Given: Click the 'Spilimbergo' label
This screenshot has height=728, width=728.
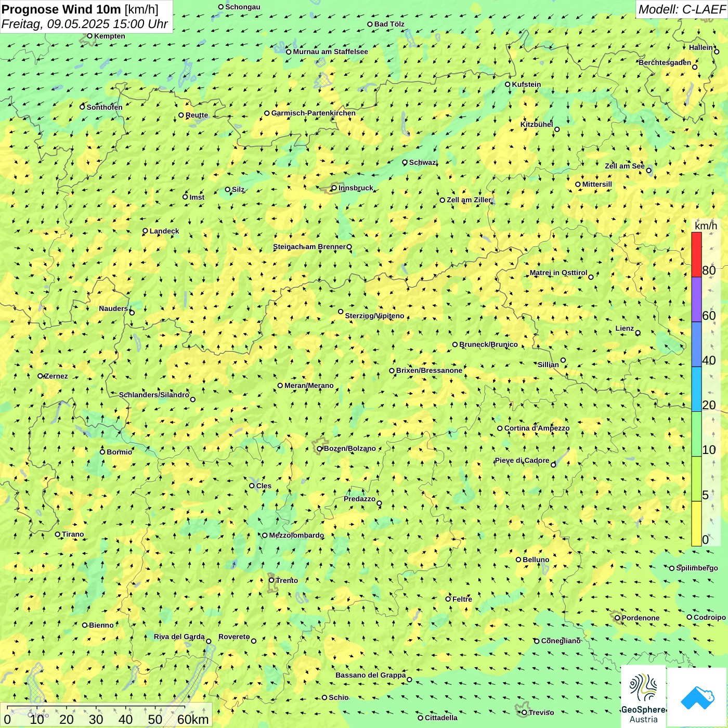Looking at the screenshot, I should tap(697, 568).
